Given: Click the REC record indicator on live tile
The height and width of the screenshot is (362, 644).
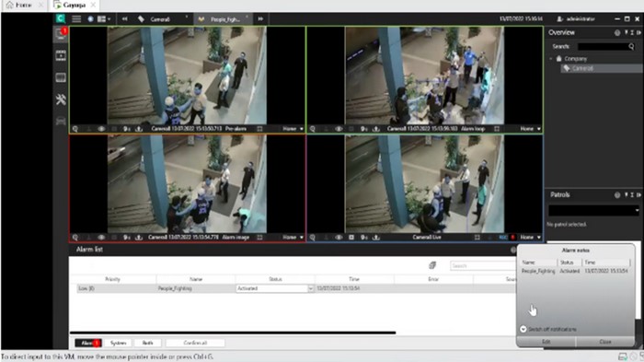Looking at the screenshot, I should pyautogui.click(x=502, y=238).
